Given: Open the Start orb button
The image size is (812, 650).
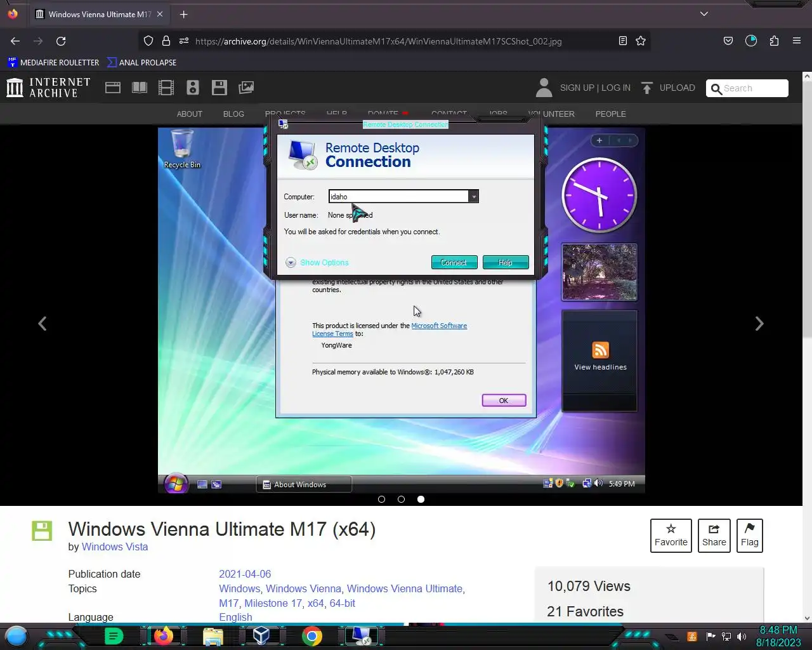Looking at the screenshot, I should (x=16, y=636).
